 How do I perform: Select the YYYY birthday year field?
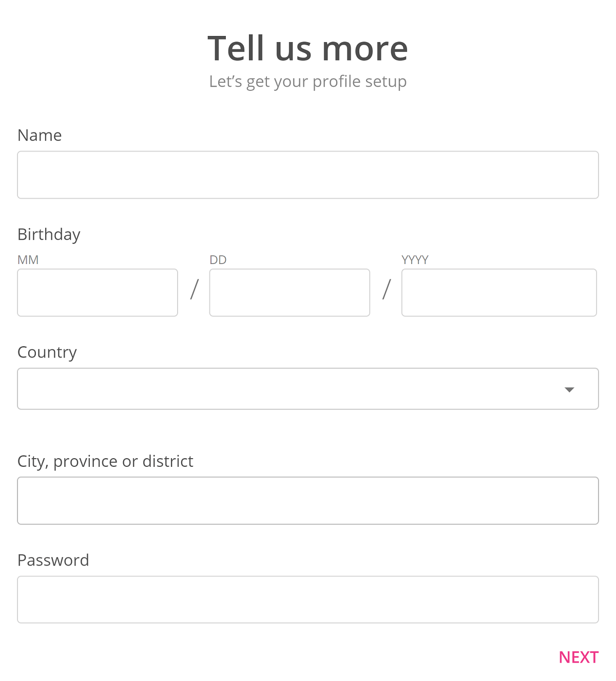[x=499, y=293]
